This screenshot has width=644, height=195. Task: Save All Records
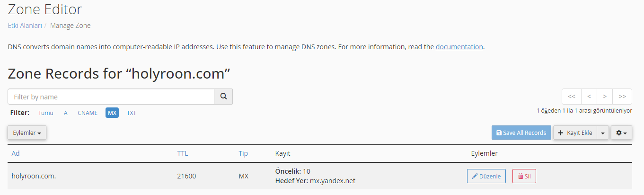pyautogui.click(x=521, y=133)
